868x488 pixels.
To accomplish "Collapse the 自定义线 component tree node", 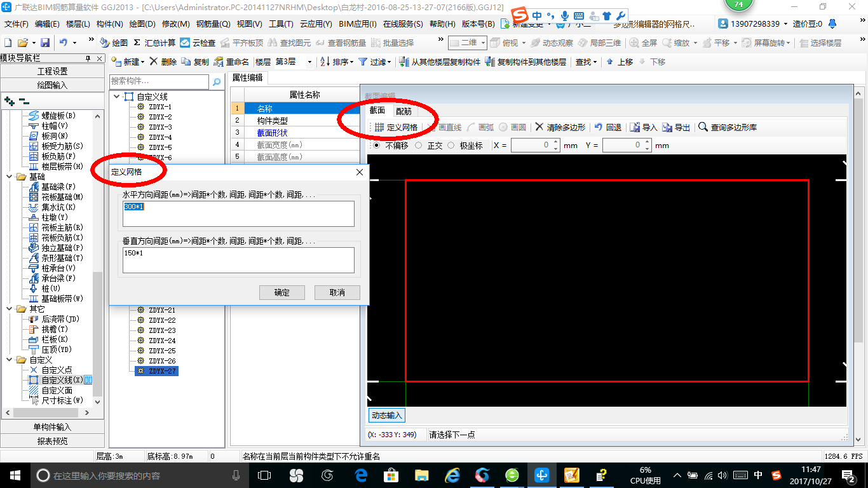I will click(x=116, y=97).
